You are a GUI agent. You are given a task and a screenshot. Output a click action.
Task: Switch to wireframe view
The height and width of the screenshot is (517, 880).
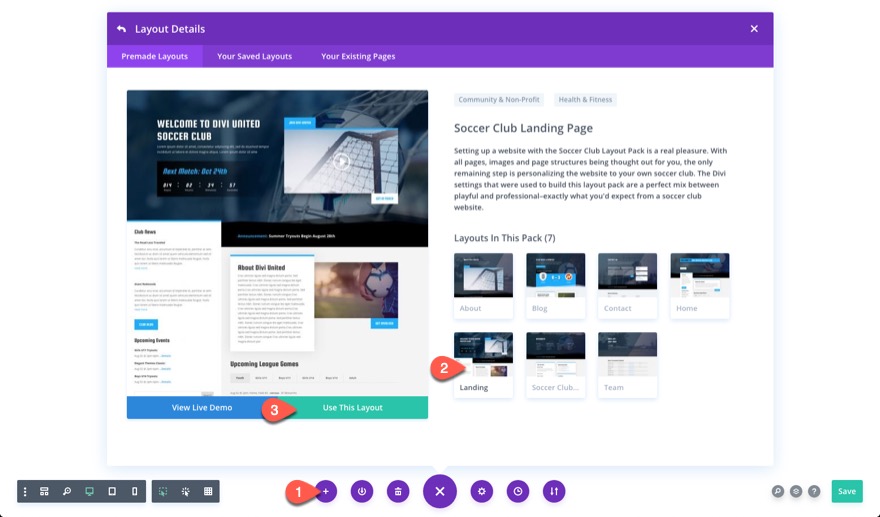click(44, 491)
